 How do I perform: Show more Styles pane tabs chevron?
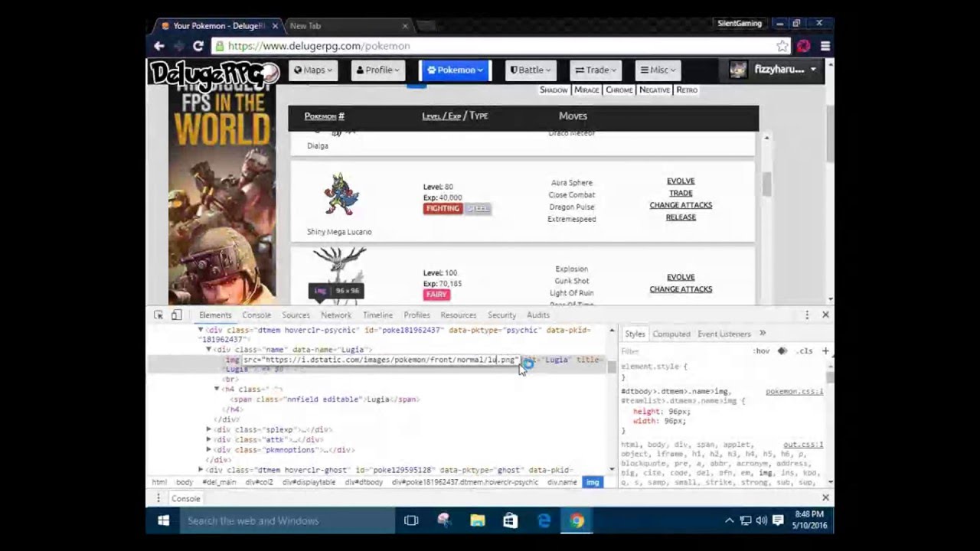click(x=763, y=333)
